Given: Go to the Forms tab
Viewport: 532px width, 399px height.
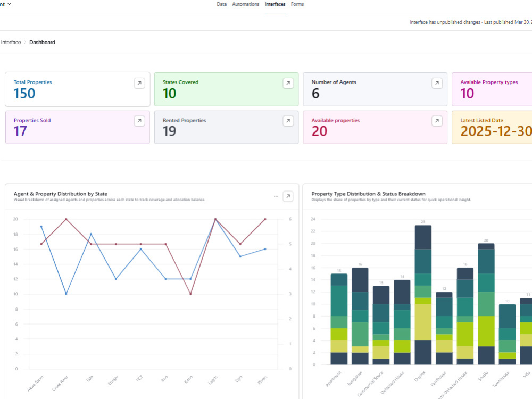Looking at the screenshot, I should [297, 4].
